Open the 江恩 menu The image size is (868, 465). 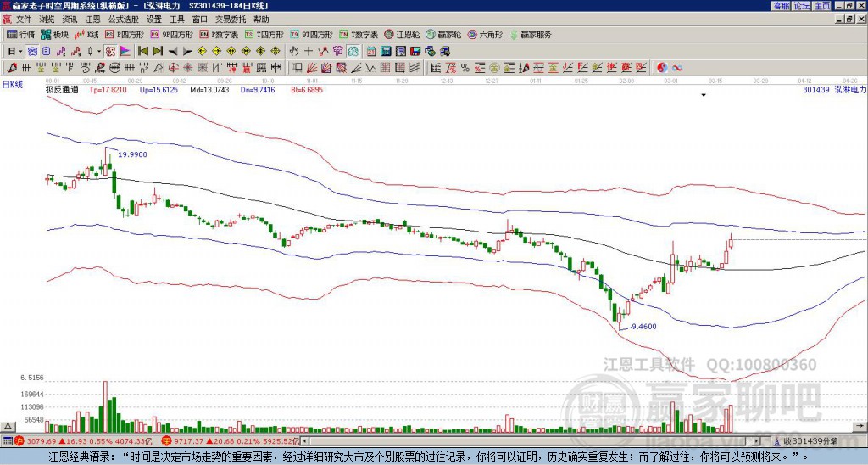click(93, 20)
